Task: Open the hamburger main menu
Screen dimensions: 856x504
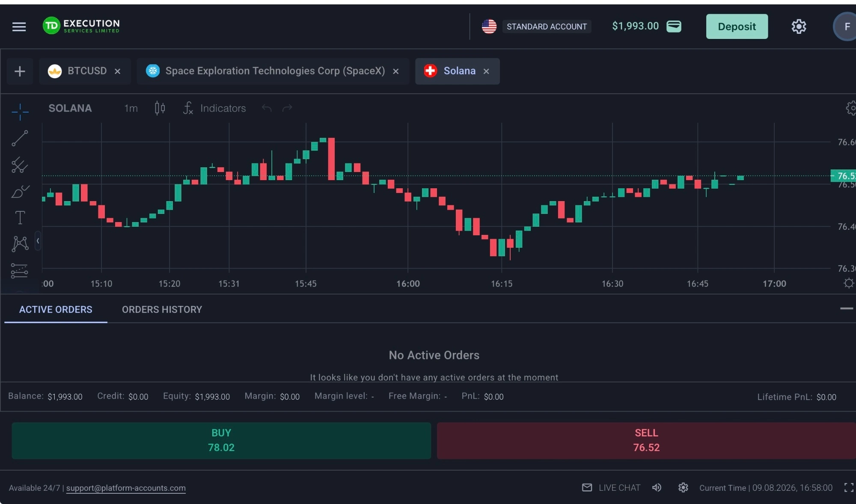Action: click(x=19, y=27)
